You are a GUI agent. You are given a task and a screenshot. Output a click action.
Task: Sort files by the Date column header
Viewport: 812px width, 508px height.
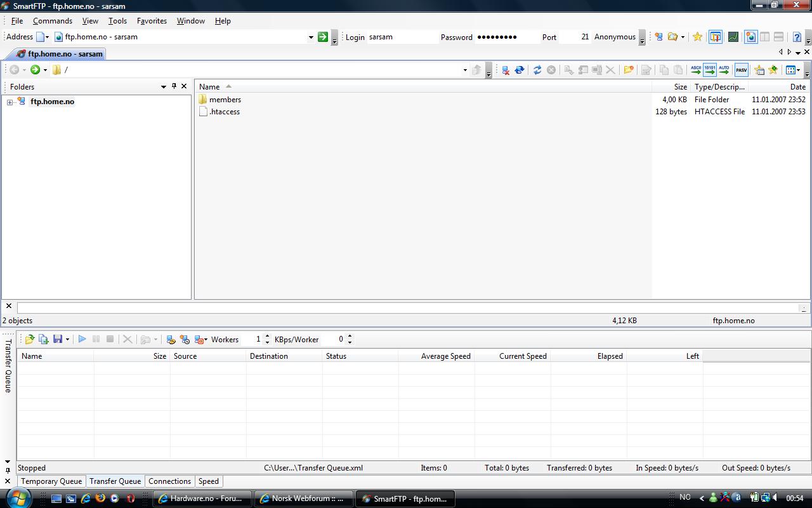780,87
